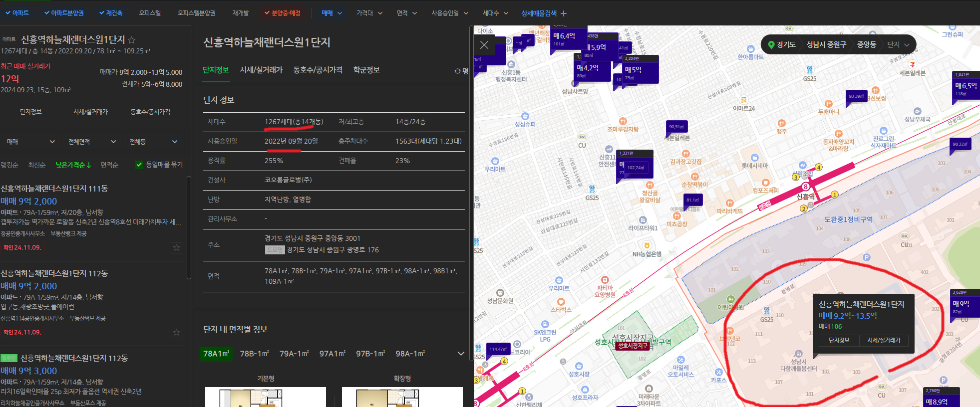Select the 98A-1㎡ area tab
This screenshot has width=980, height=407.
click(410, 354)
